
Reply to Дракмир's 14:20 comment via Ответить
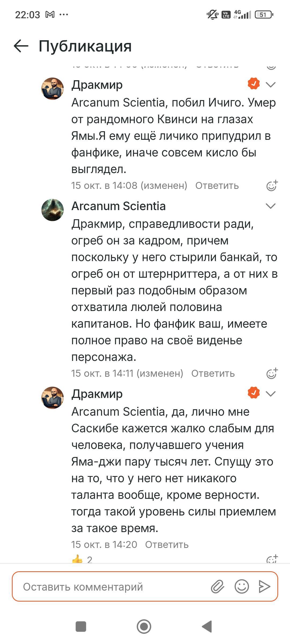[167, 545]
